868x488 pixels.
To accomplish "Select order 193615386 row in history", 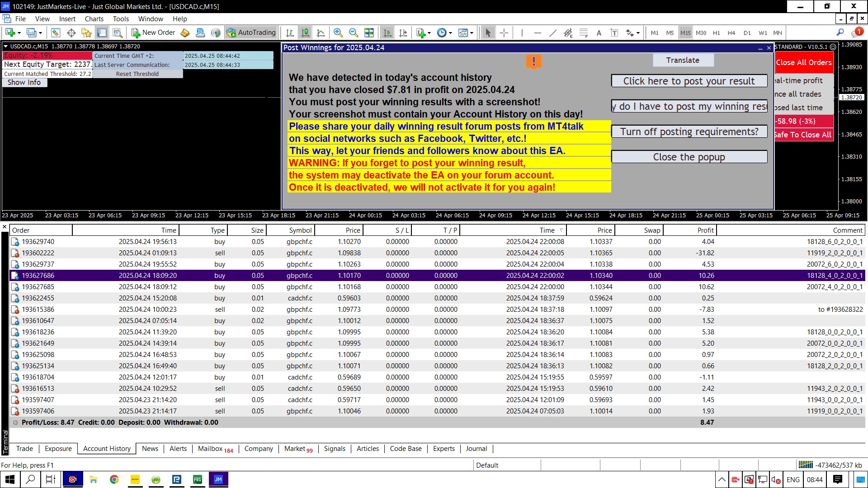I will (38, 310).
